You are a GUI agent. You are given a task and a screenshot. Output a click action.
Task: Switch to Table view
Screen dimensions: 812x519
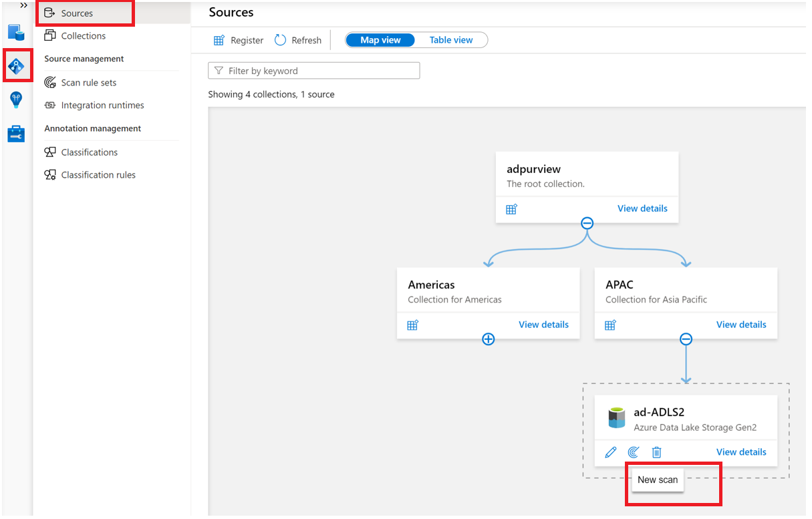[x=450, y=40]
